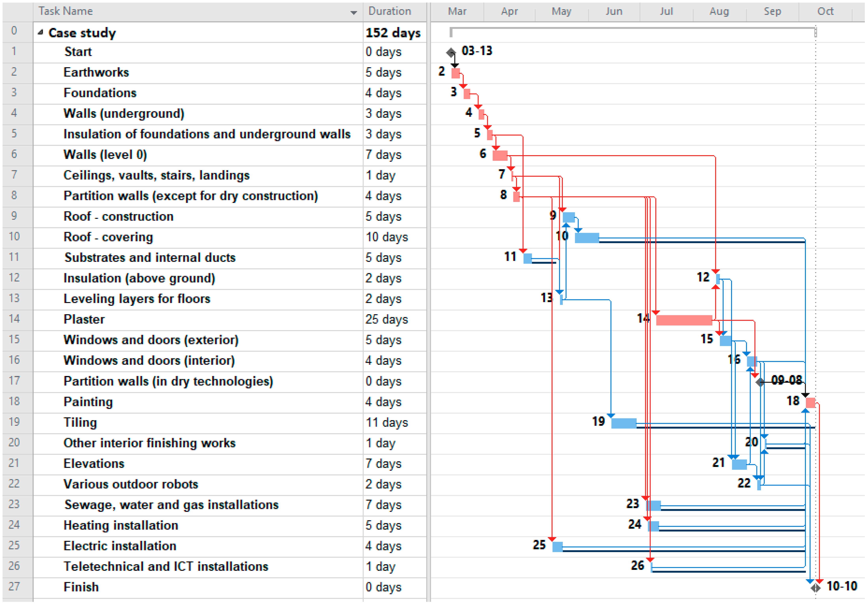Select the Earthworks task name cell

(96, 72)
